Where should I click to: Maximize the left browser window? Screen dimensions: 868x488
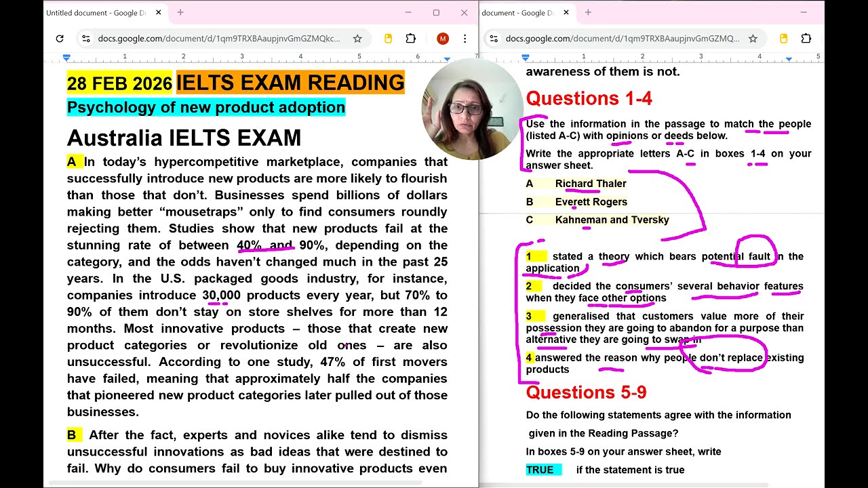pos(436,12)
